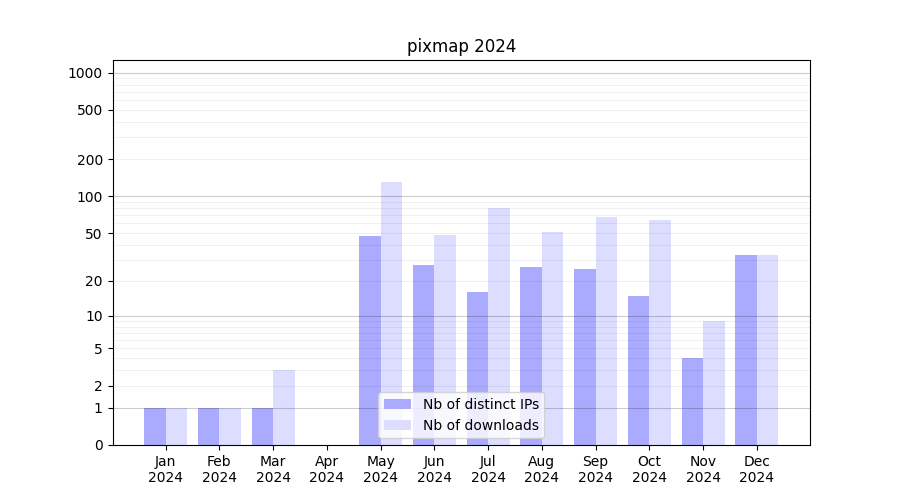Image resolution: width=900 pixels, height=500 pixels.
Task: Click the 'Apr 2024' x-axis label
Action: (327, 469)
